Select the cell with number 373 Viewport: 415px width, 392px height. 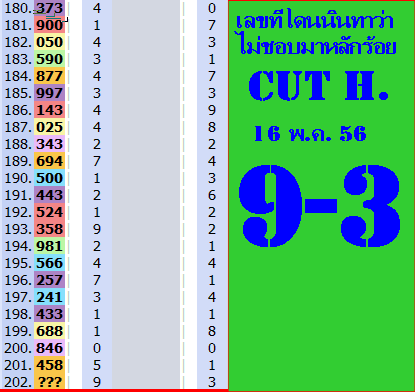click(x=49, y=8)
